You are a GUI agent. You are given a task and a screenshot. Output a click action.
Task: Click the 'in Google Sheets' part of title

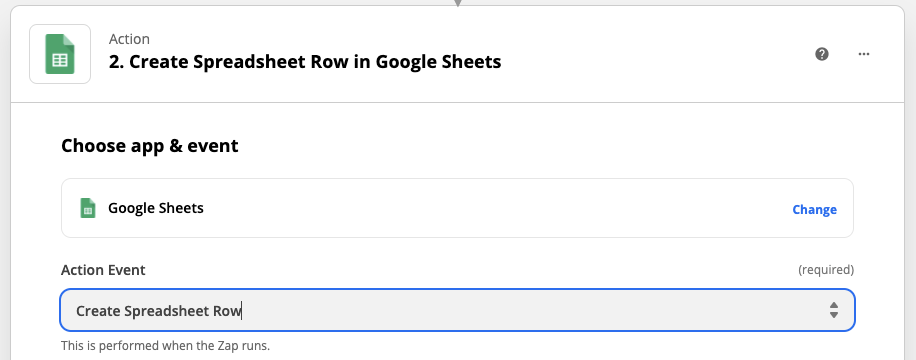[429, 62]
